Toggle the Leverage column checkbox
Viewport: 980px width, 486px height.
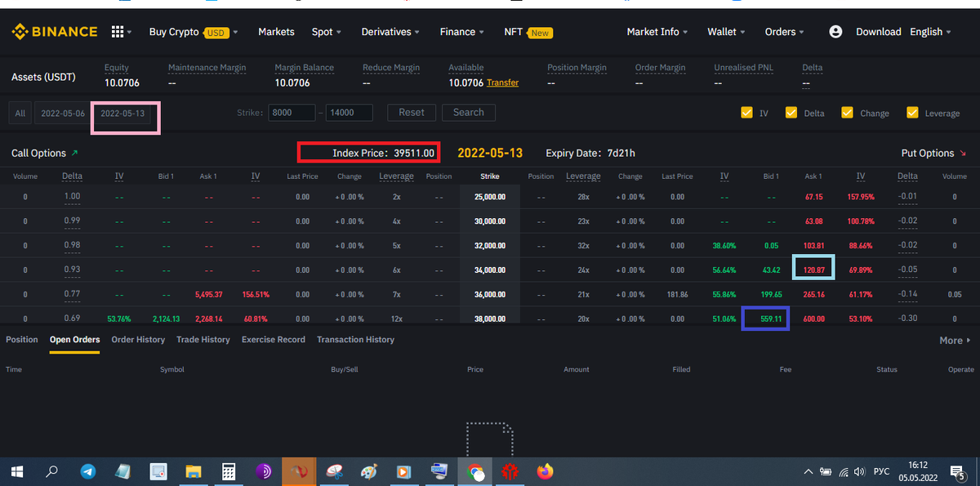pyautogui.click(x=911, y=113)
